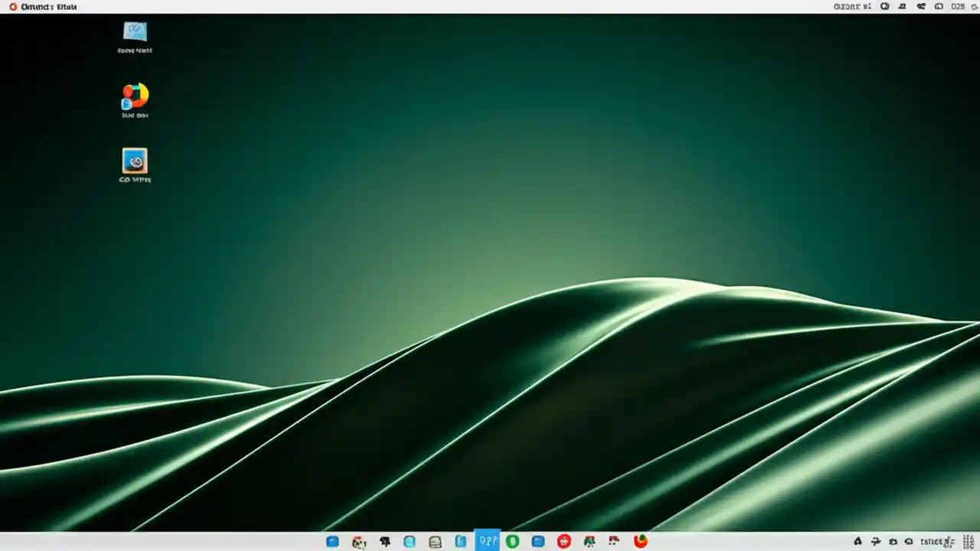980x551 pixels.
Task: Click the network indicator in the top bar
Action: pyautogui.click(x=921, y=6)
